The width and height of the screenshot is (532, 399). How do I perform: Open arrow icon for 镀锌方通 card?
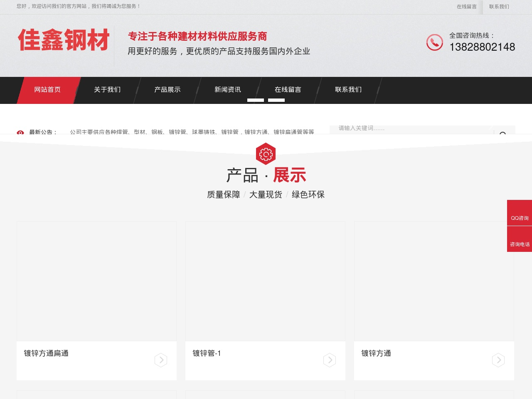click(x=498, y=360)
